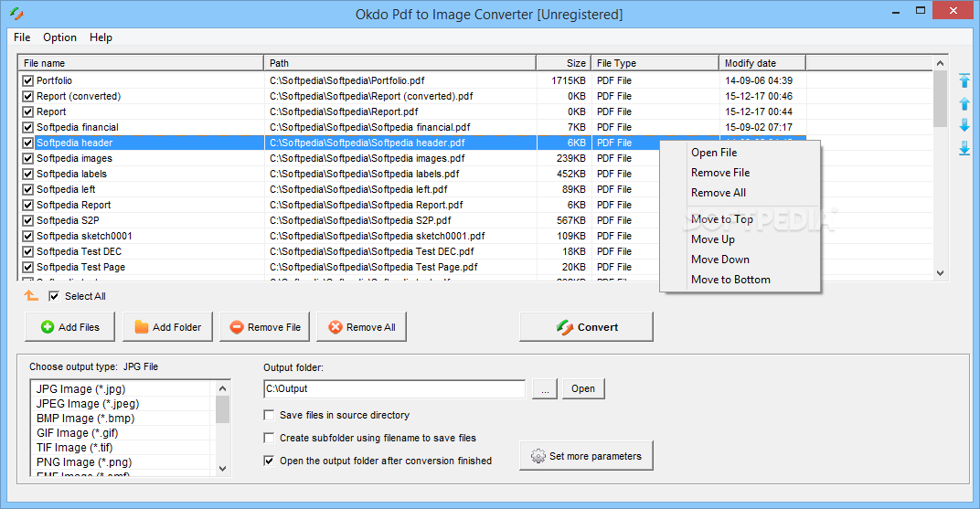The height and width of the screenshot is (509, 980).
Task: Toggle checkbox for Softpedia header
Action: (27, 143)
